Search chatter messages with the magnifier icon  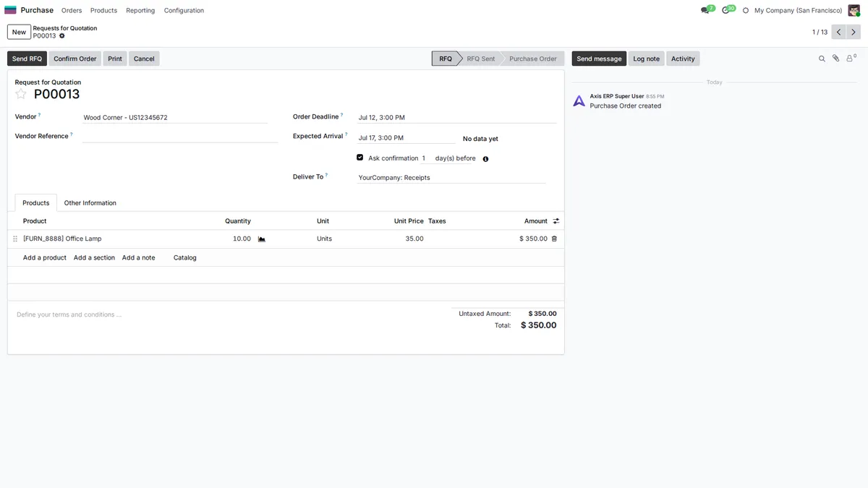[x=822, y=59]
